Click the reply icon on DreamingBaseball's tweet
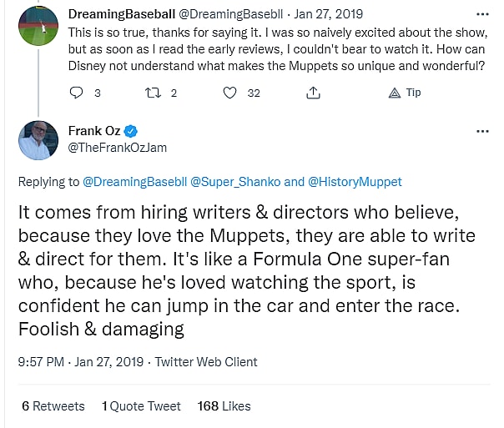The image size is (504, 428). coord(78,93)
